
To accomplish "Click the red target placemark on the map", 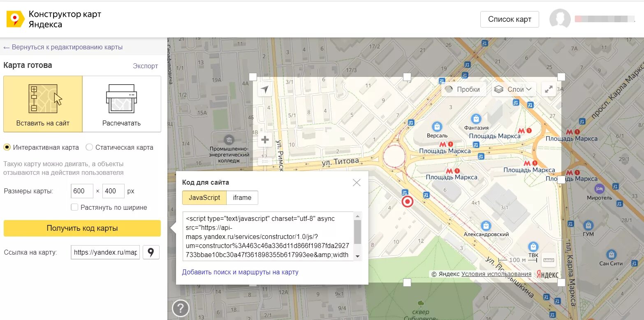I will (x=408, y=202).
